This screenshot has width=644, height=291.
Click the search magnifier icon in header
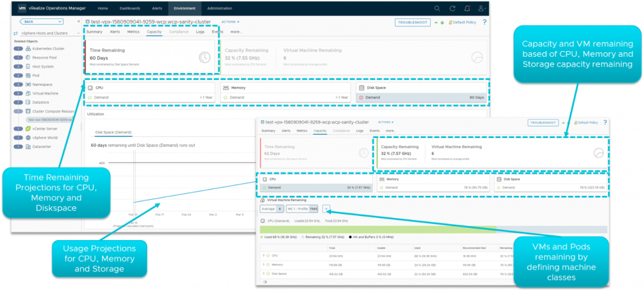pyautogui.click(x=437, y=8)
